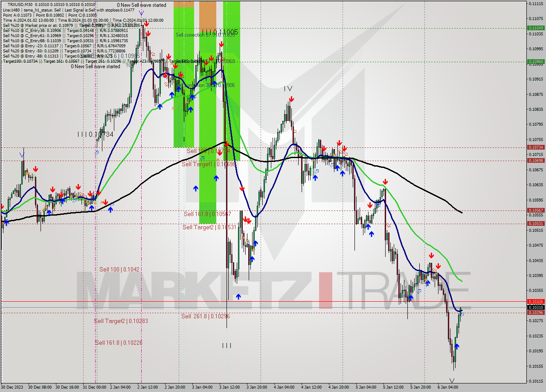Select the red 0.10326 price-axis tag
This screenshot has width=546, height=392.
536,301
